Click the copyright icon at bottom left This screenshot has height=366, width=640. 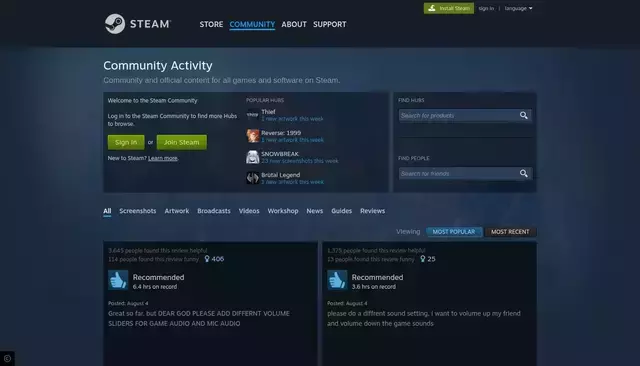pyautogui.click(x=7, y=359)
